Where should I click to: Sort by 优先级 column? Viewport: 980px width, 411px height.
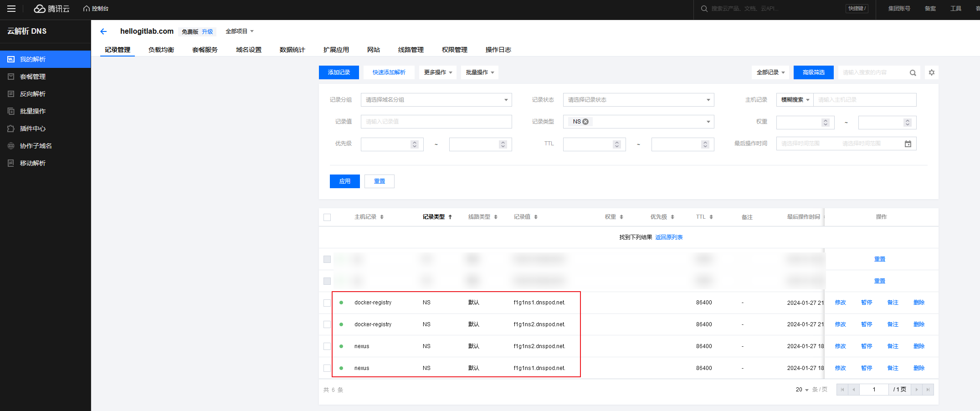pos(672,217)
